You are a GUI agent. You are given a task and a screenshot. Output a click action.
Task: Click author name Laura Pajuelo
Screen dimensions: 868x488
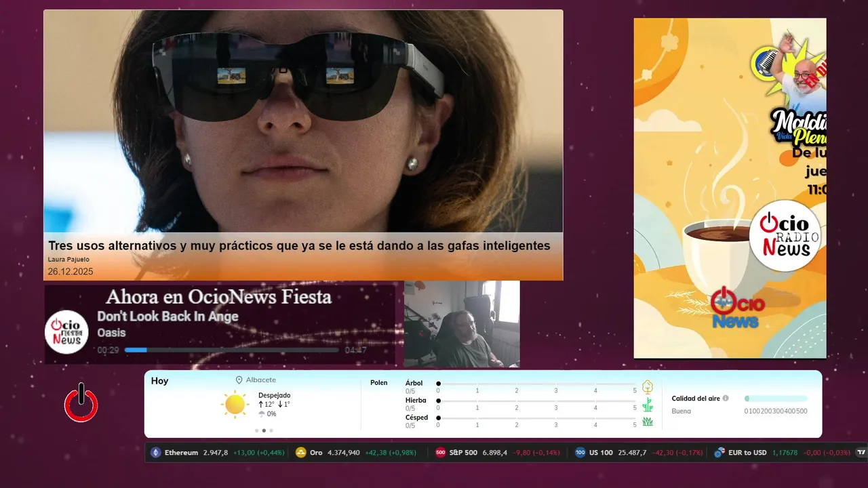(68, 260)
